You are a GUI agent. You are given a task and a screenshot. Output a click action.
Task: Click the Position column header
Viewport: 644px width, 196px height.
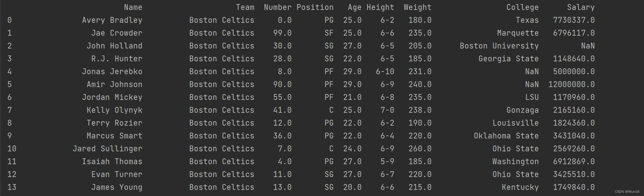(x=315, y=7)
